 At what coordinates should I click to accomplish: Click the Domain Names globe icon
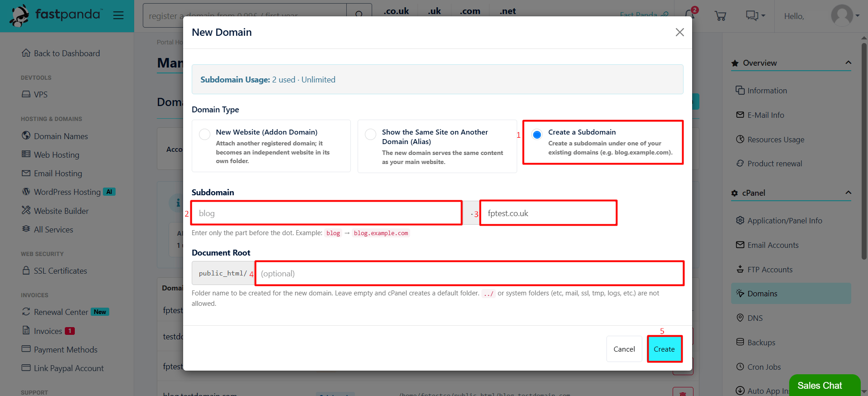point(26,136)
